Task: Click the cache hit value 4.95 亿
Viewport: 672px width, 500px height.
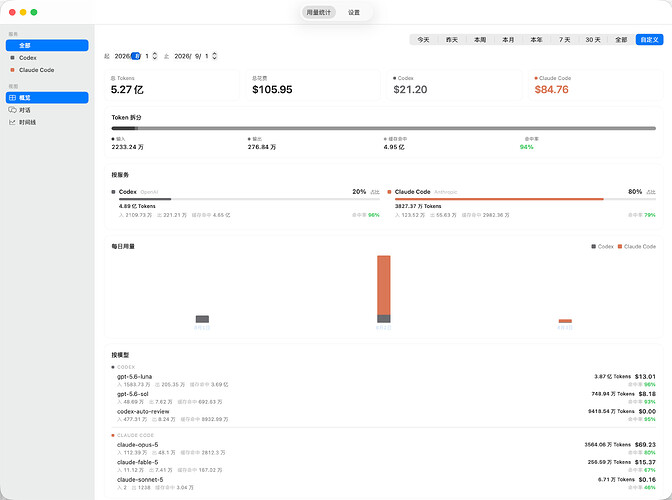Action: tap(394, 147)
